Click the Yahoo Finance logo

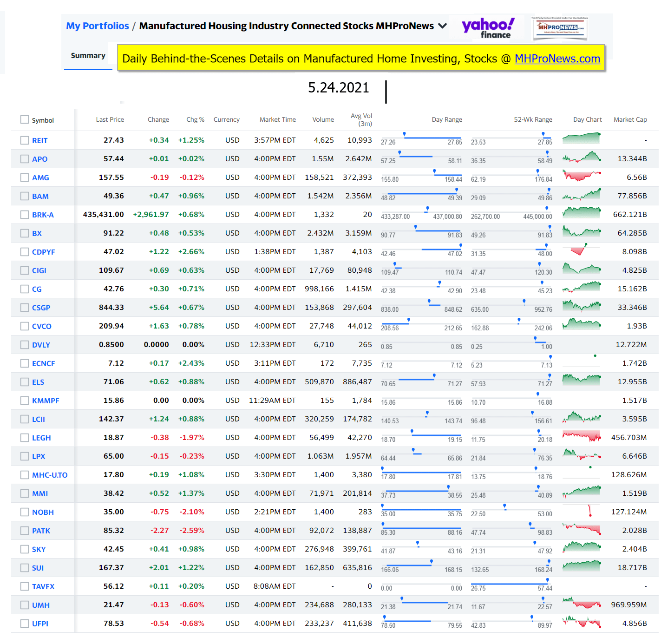(488, 28)
